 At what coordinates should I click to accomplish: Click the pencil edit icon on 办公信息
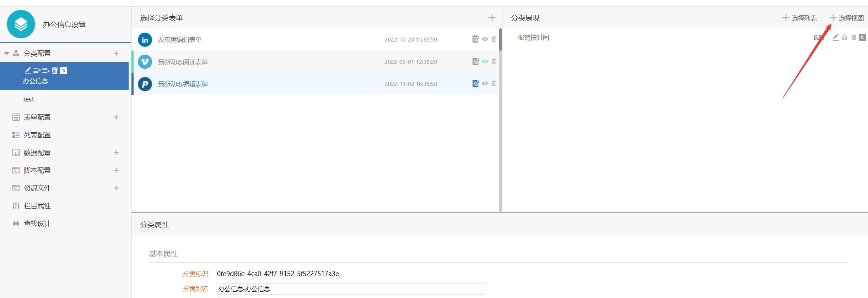pos(28,70)
